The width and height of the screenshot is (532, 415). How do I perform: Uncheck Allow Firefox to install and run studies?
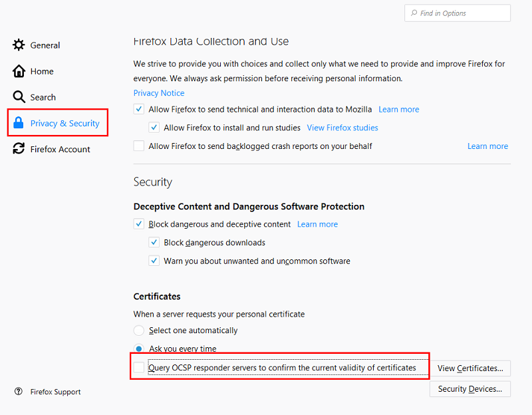pyautogui.click(x=154, y=128)
